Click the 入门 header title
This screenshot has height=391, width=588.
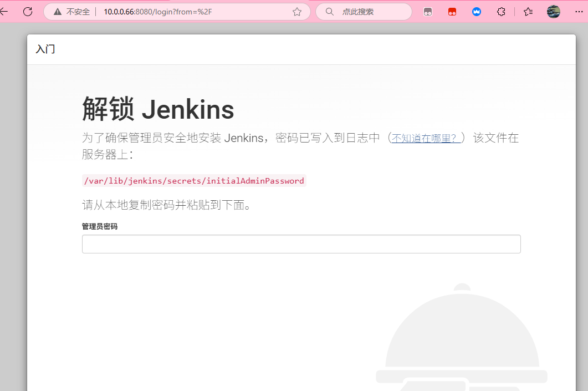[x=45, y=49]
